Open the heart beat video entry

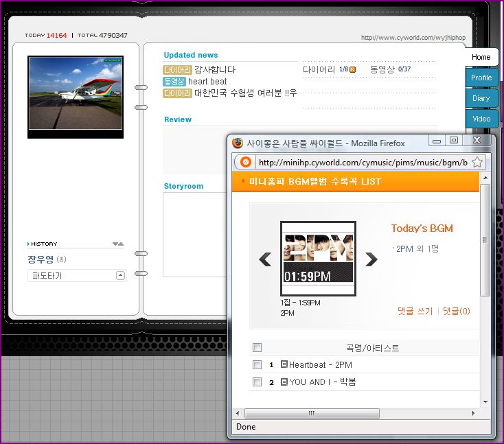[207, 82]
